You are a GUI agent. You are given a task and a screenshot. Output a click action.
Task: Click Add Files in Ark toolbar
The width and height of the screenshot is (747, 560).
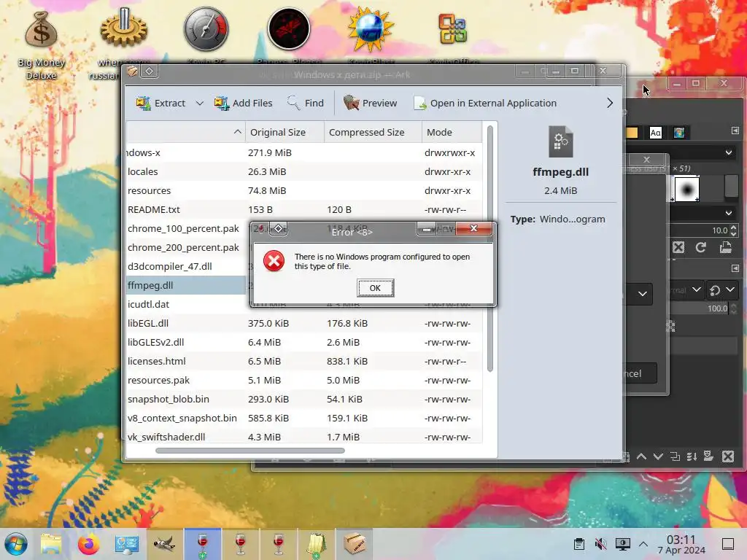tap(244, 103)
